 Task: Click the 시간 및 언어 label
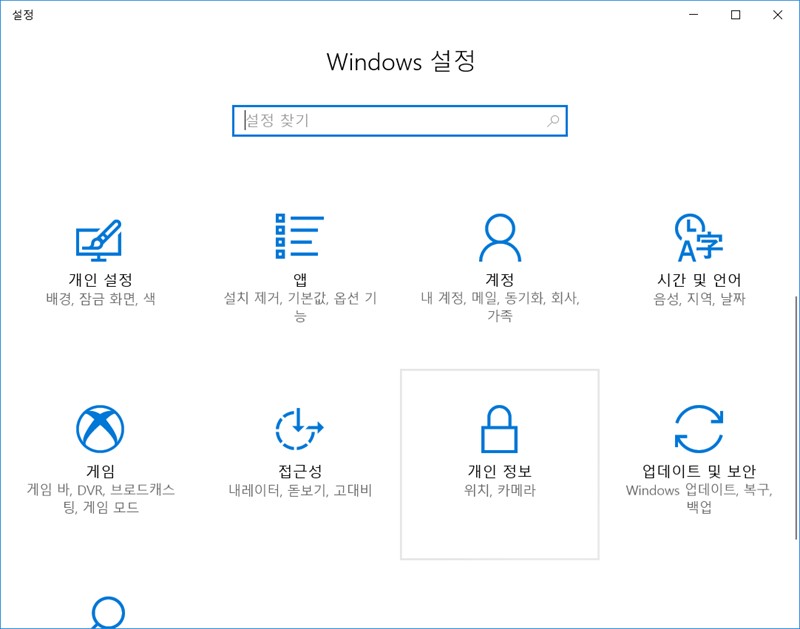pos(698,280)
